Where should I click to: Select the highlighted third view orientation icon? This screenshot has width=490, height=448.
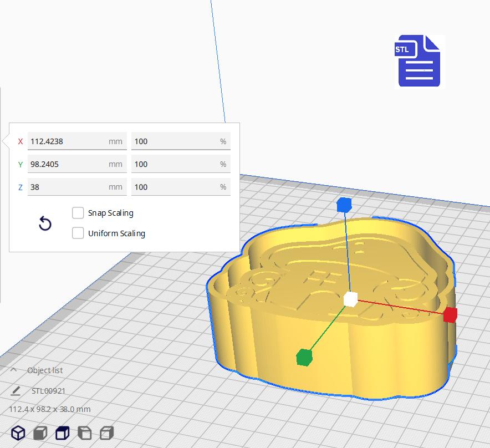pyautogui.click(x=61, y=432)
